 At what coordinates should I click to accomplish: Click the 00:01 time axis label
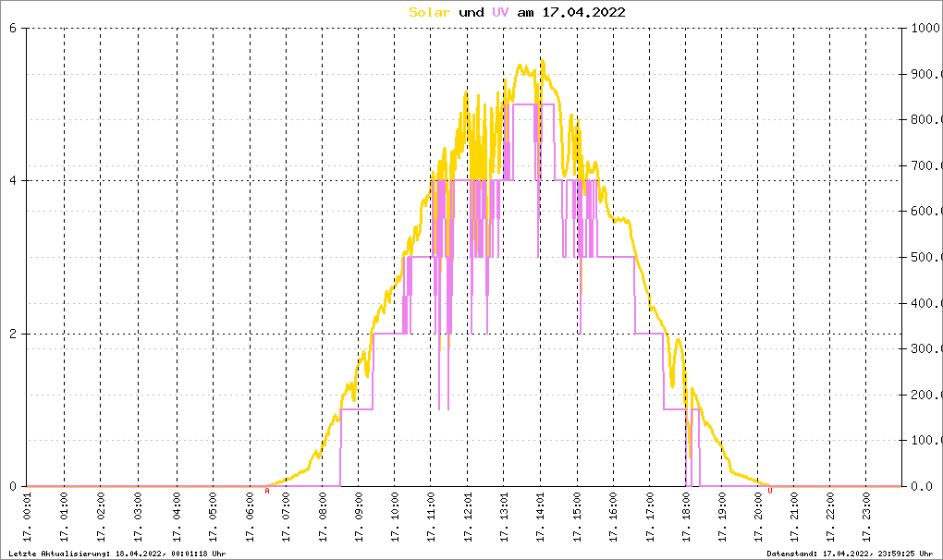27,517
